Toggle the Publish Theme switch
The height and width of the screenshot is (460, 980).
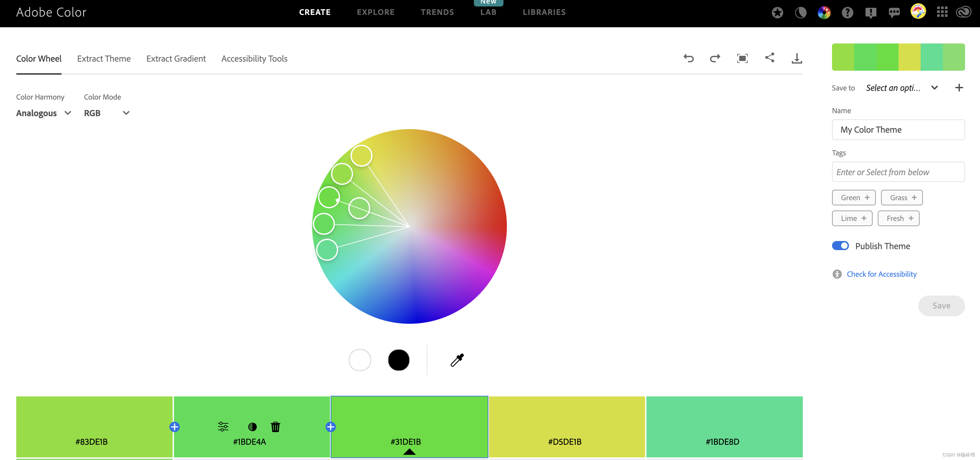click(840, 246)
